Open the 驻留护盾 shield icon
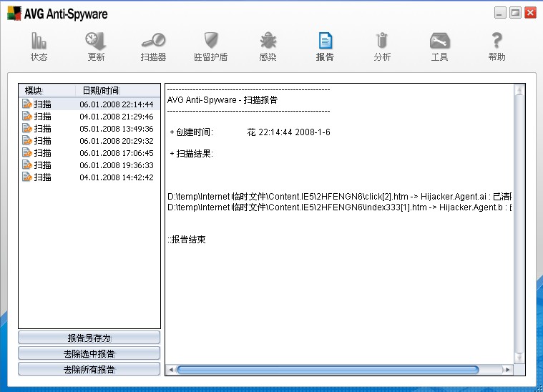This screenshot has width=543, height=392. click(x=210, y=41)
